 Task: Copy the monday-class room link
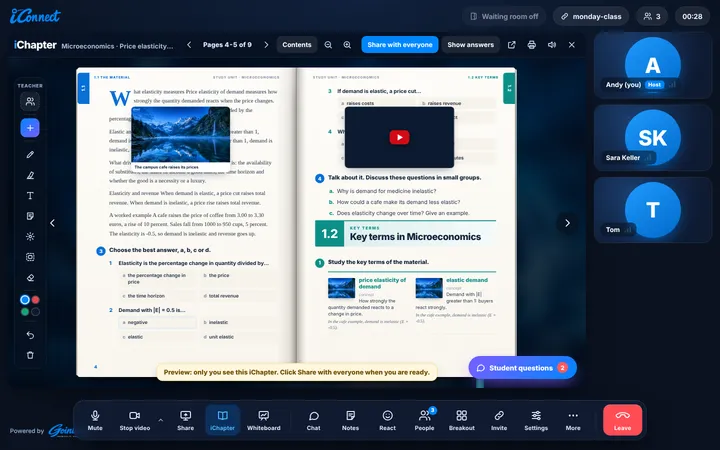tap(591, 17)
